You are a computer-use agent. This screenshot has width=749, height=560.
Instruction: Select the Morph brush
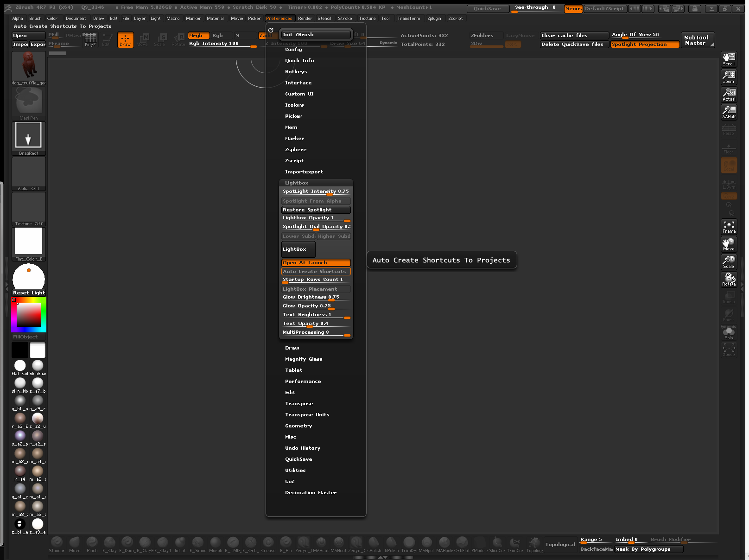coord(216,545)
